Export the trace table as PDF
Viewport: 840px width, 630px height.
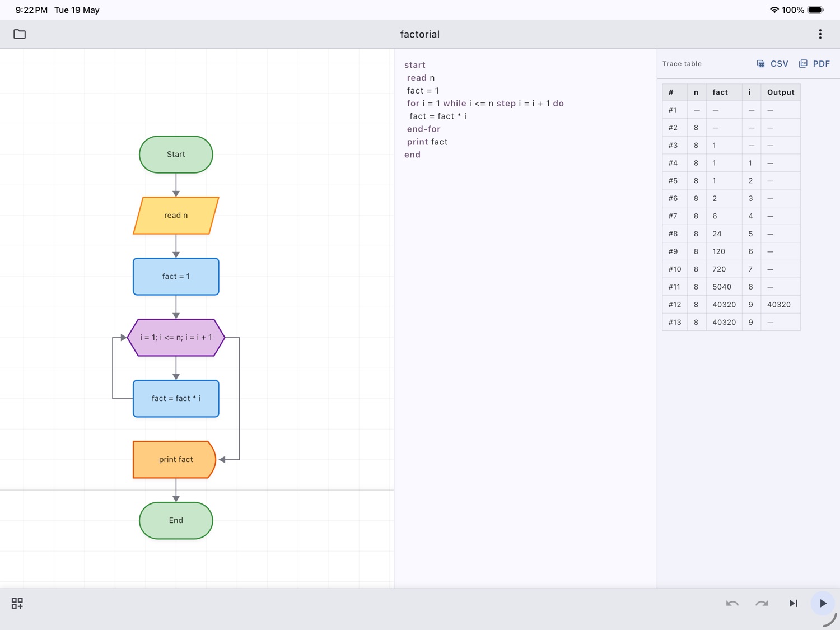pos(814,64)
